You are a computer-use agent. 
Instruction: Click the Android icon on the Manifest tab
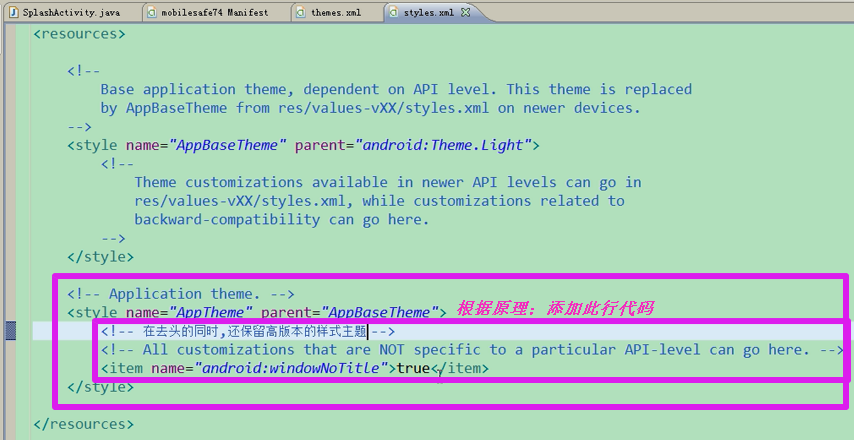pyautogui.click(x=152, y=12)
